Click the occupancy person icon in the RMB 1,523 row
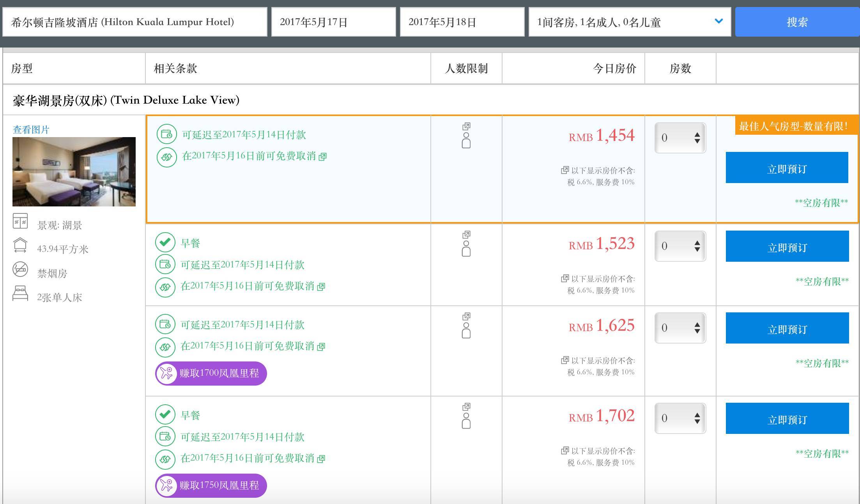 click(x=466, y=249)
